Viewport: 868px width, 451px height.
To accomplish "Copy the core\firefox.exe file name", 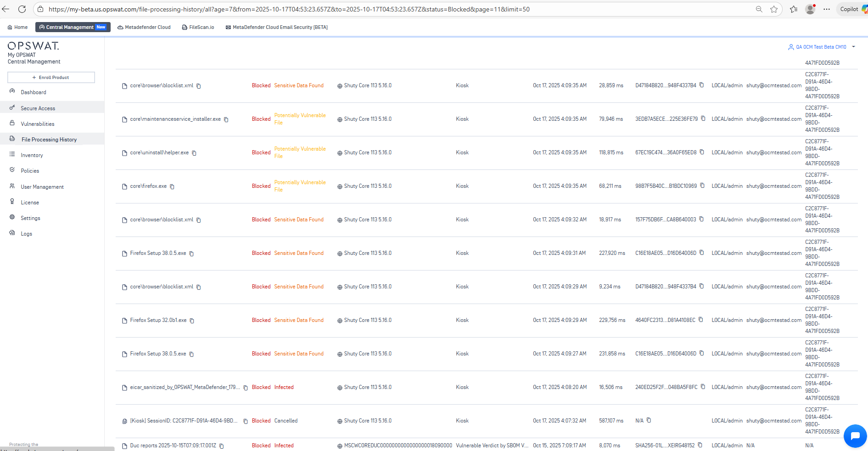I will pyautogui.click(x=172, y=186).
